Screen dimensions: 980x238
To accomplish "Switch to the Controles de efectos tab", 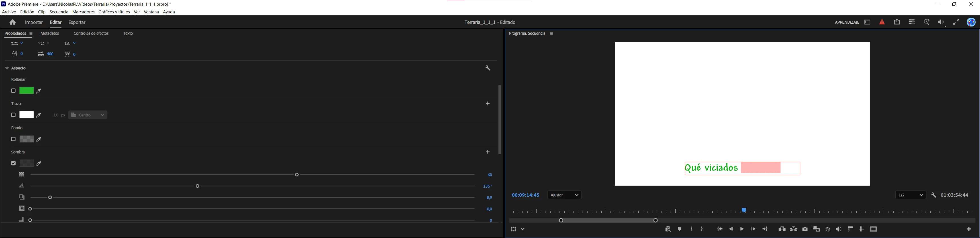I will [x=91, y=34].
